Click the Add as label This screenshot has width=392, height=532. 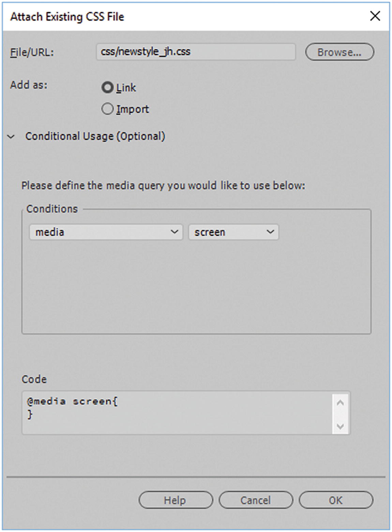pos(29,85)
